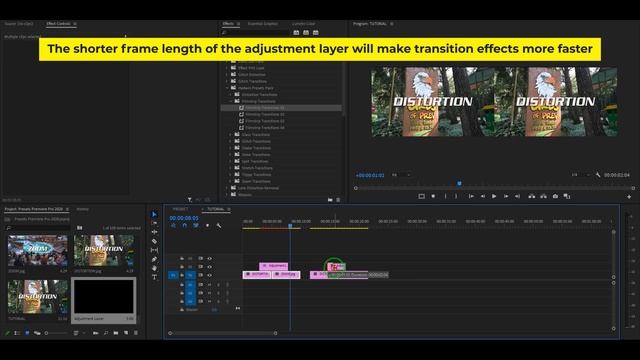Collapse the presets pack folder above Distortion Transitions

click(227, 88)
